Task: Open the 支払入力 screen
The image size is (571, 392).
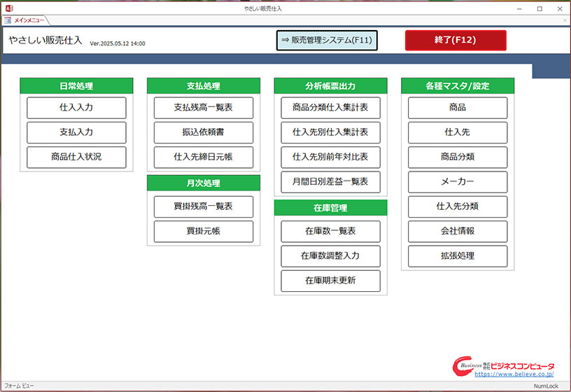Action: click(76, 132)
